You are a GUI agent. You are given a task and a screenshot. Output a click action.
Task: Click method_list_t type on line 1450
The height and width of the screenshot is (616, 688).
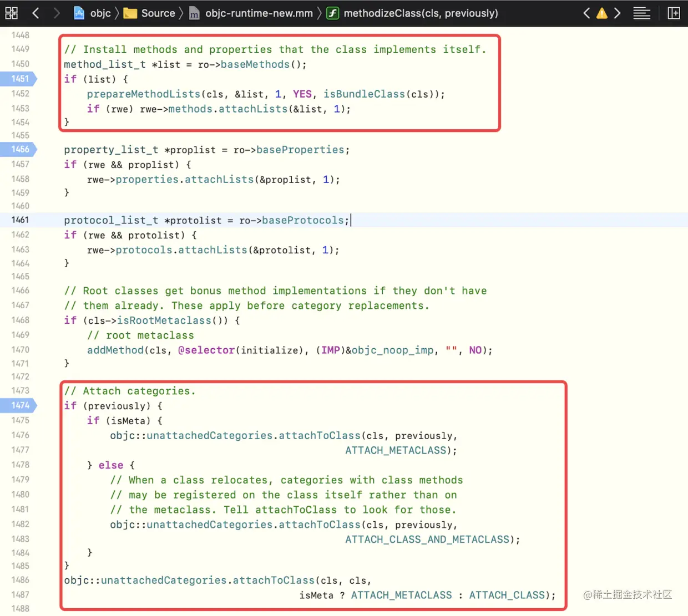coord(105,64)
